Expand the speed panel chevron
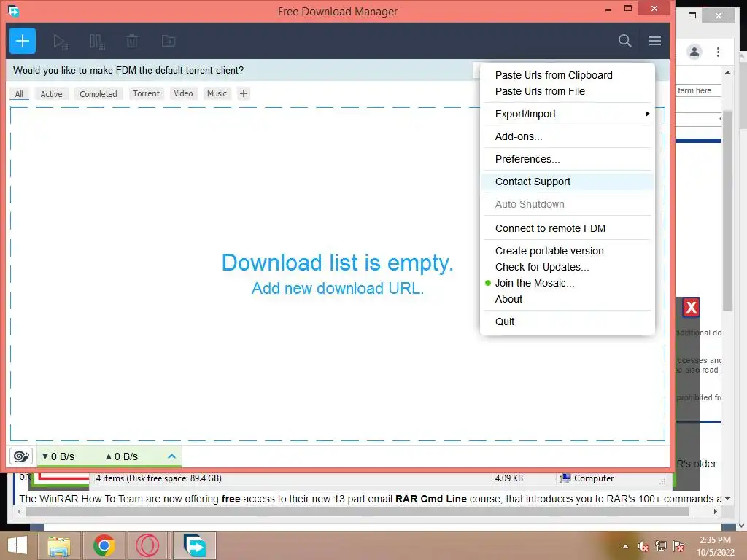The width and height of the screenshot is (747, 560). tap(172, 456)
